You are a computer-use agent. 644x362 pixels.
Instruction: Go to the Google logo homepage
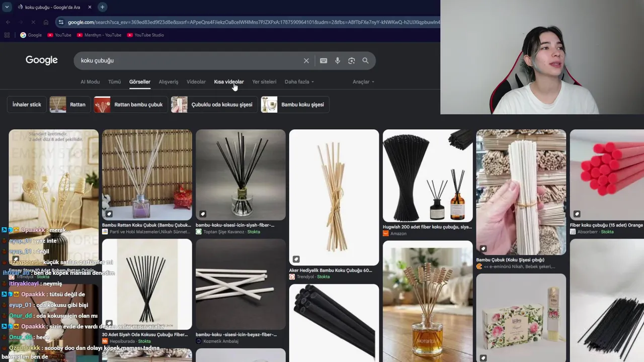[x=42, y=60]
